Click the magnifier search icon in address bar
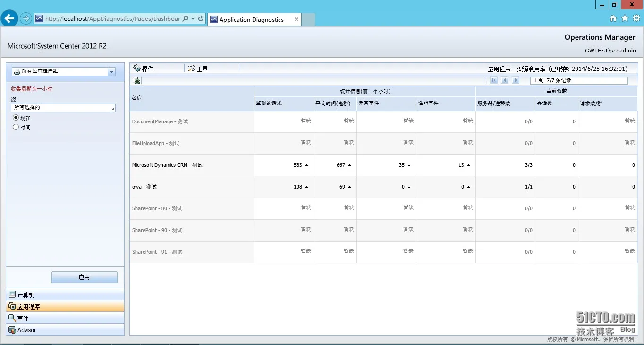The width and height of the screenshot is (644, 345). [186, 19]
